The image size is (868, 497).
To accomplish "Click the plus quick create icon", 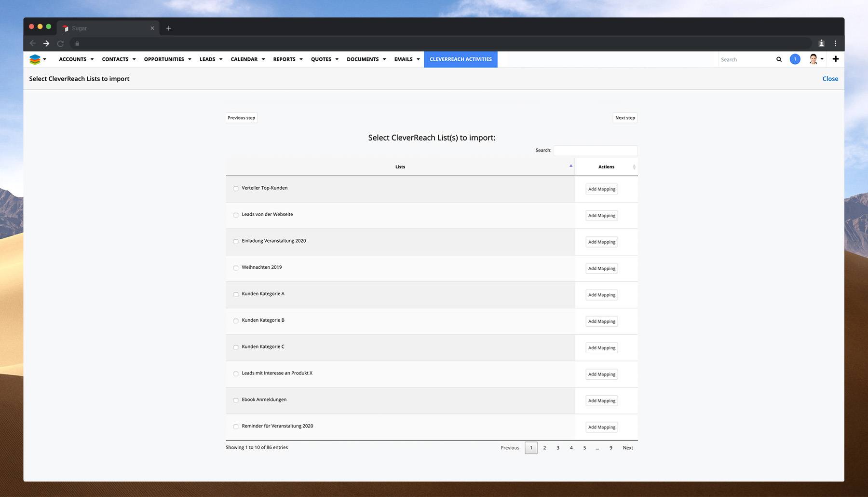I will click(x=836, y=59).
